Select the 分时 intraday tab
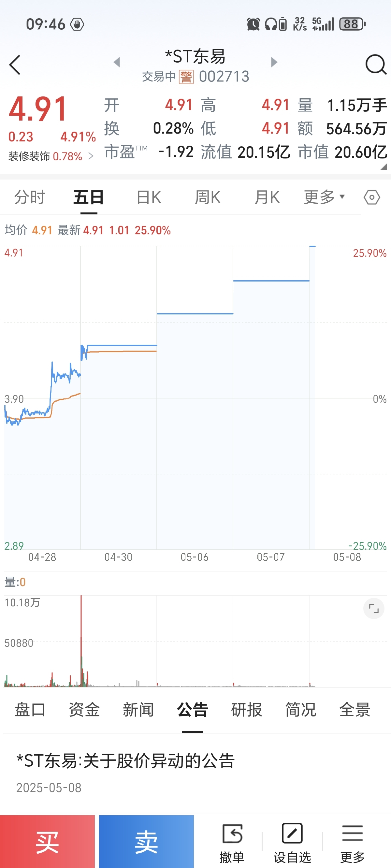 point(30,197)
